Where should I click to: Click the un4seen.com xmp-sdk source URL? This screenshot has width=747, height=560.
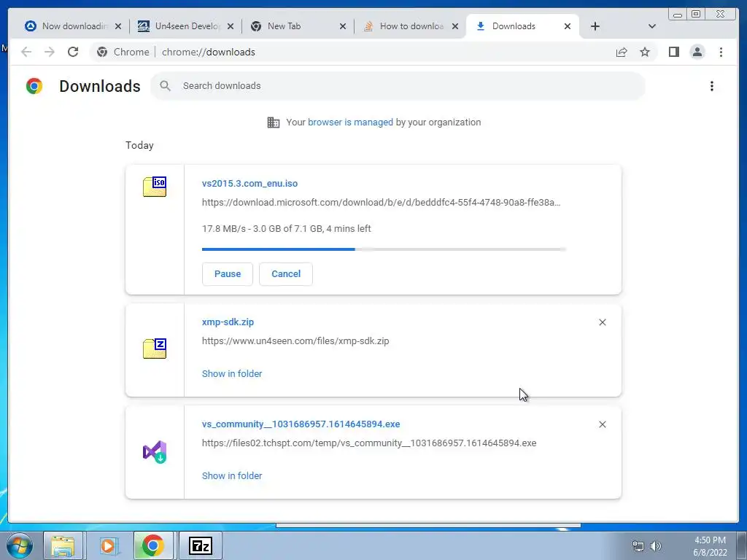click(x=295, y=341)
